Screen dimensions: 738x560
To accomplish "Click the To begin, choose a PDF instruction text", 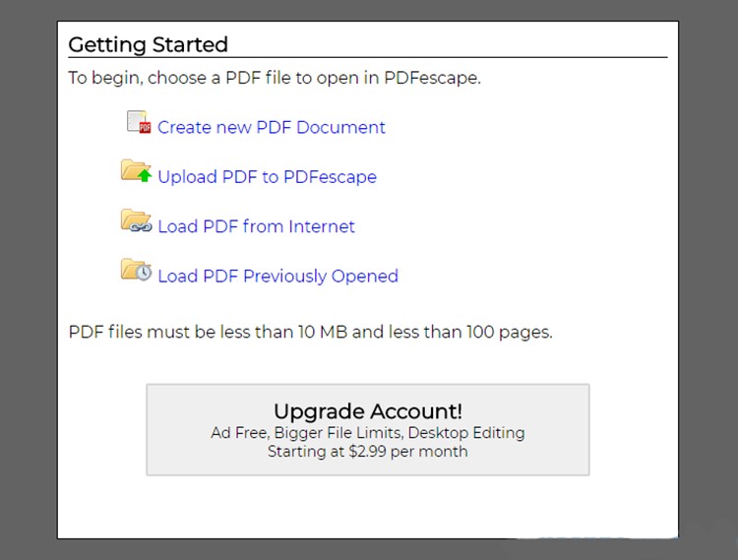I will 275,78.
